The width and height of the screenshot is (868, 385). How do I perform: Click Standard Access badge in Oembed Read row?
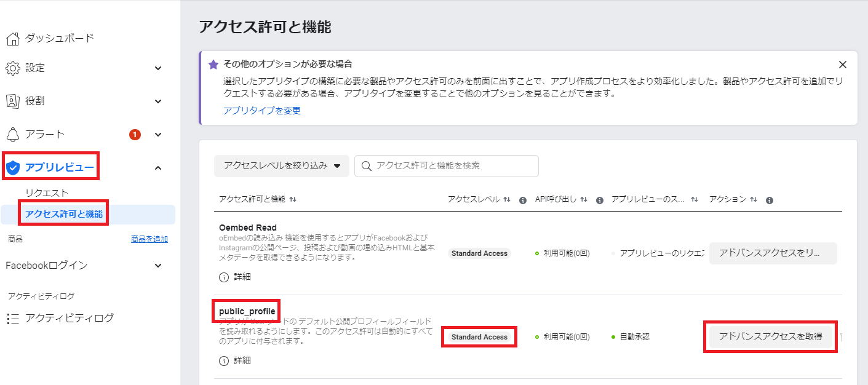coord(479,253)
